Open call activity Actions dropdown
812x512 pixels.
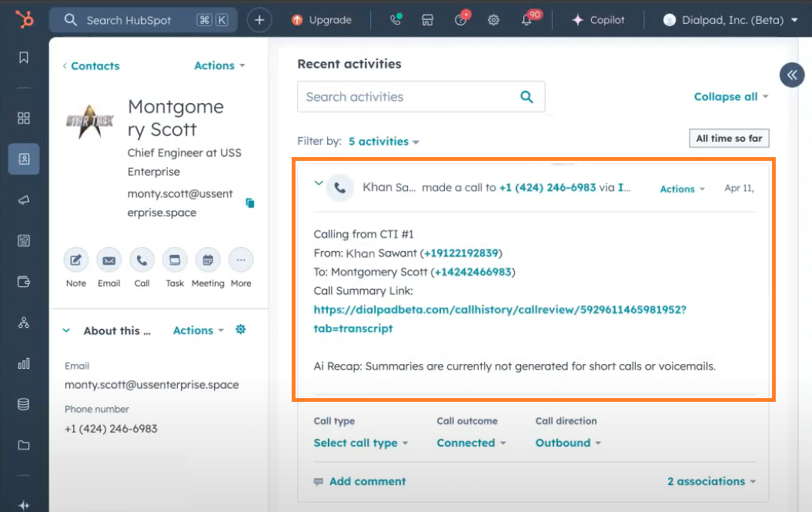[682, 189]
